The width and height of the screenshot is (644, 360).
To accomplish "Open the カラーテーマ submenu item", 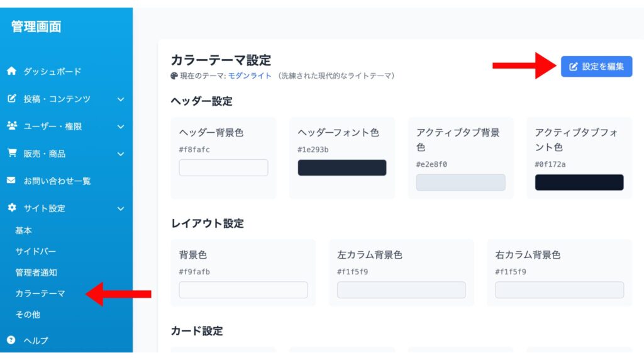I will pos(40,293).
